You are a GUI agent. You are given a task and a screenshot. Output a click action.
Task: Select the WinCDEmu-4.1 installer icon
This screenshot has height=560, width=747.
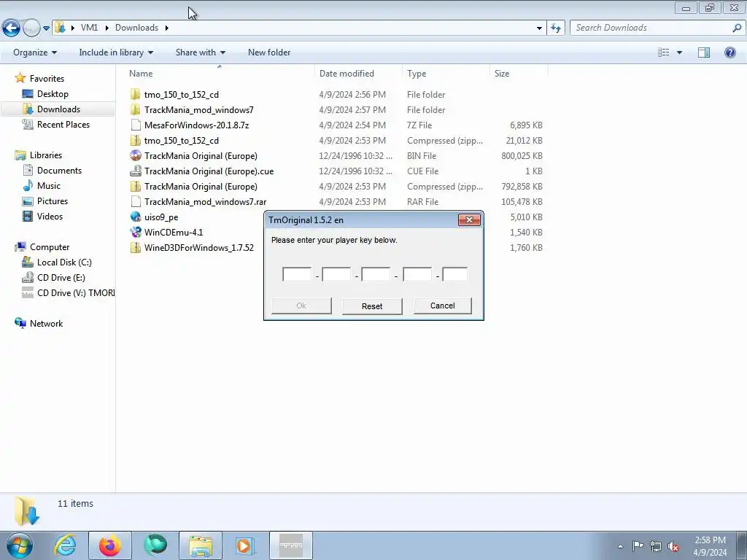(x=135, y=232)
